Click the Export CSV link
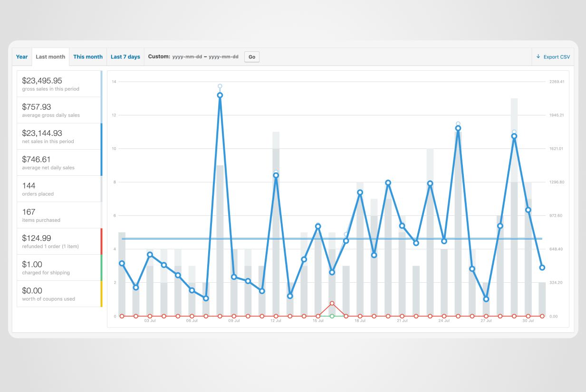 [x=556, y=57]
